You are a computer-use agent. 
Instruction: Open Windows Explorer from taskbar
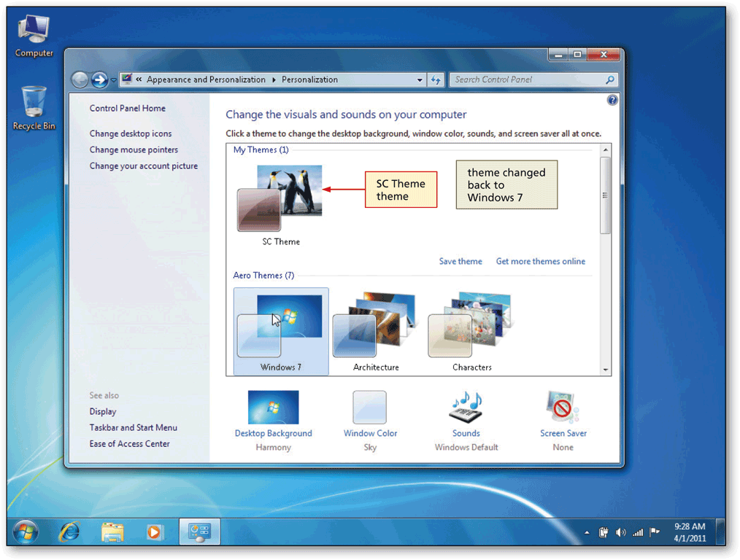[x=112, y=532]
